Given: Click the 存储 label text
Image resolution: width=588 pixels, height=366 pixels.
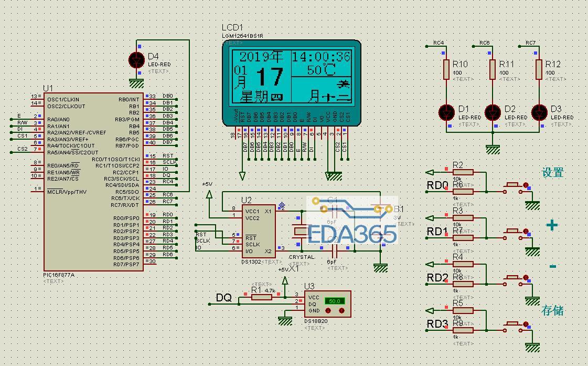Looking at the screenshot, I should [x=552, y=310].
